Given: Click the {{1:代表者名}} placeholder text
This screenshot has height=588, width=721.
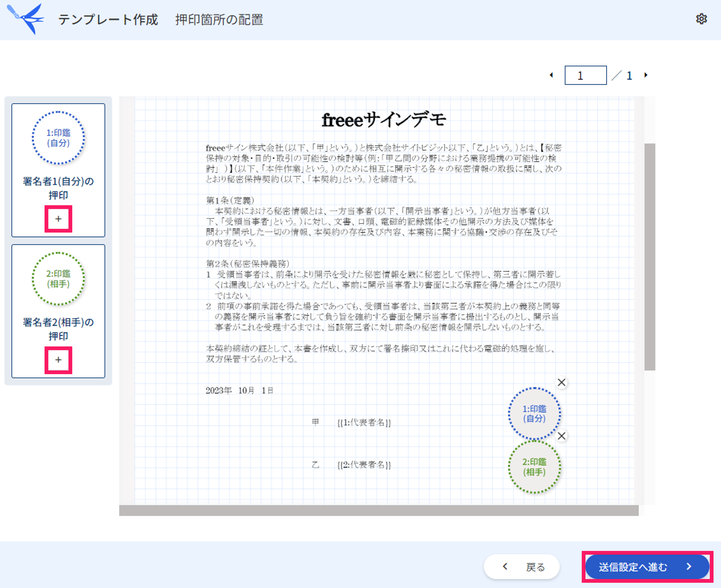Looking at the screenshot, I should [364, 422].
